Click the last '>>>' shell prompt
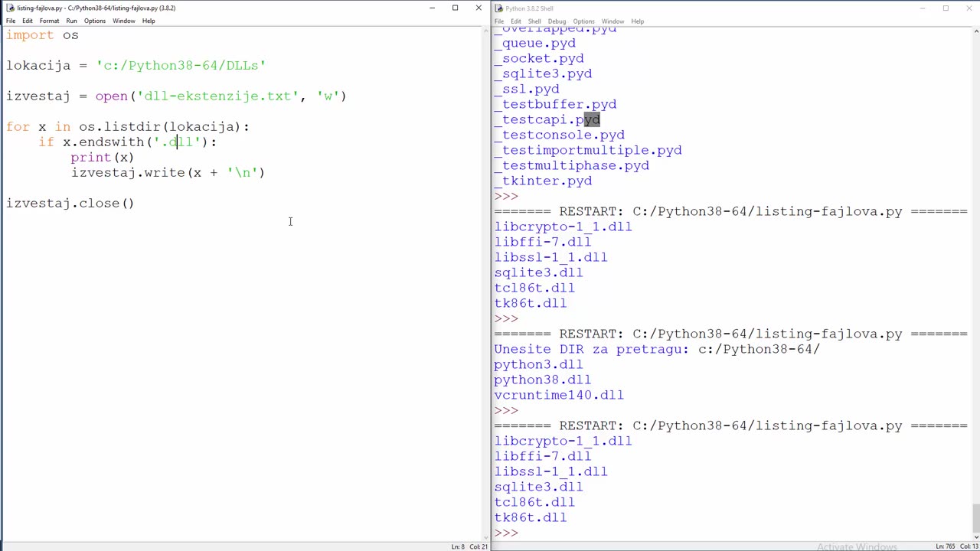 tap(506, 533)
